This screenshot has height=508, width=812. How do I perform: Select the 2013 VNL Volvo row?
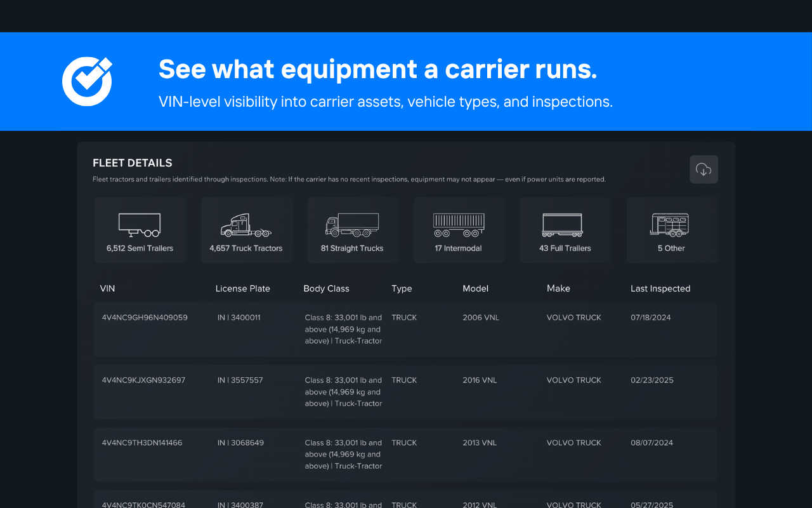tap(406, 454)
